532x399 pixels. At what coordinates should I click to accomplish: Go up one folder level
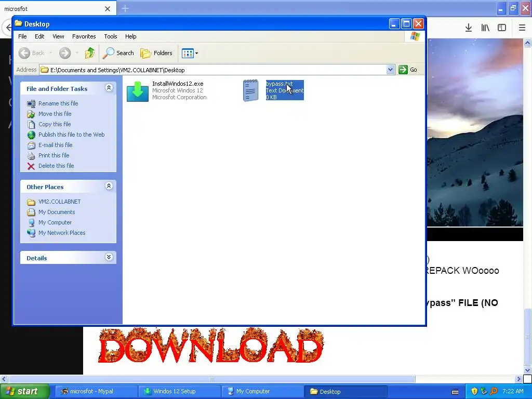point(90,53)
